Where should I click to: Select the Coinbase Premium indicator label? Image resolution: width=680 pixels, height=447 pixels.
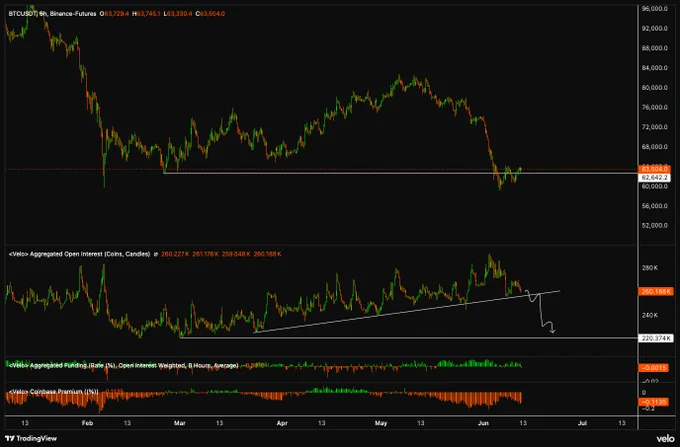(x=53, y=392)
